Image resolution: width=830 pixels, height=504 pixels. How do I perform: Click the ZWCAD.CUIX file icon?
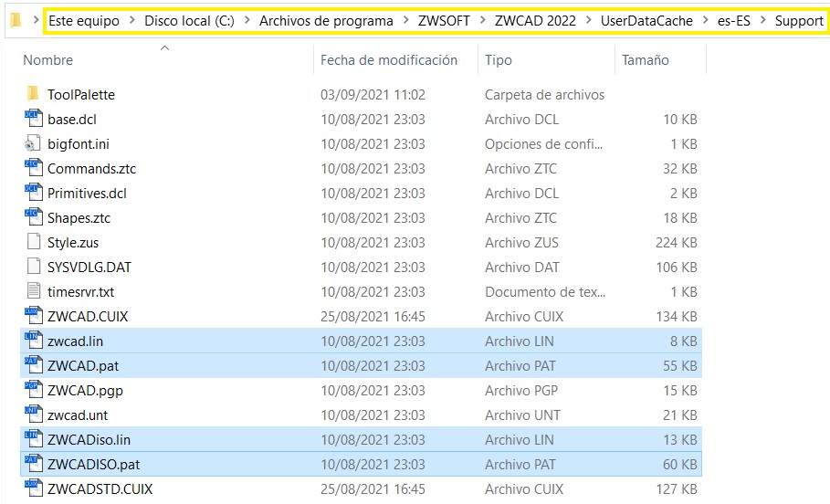[34, 316]
